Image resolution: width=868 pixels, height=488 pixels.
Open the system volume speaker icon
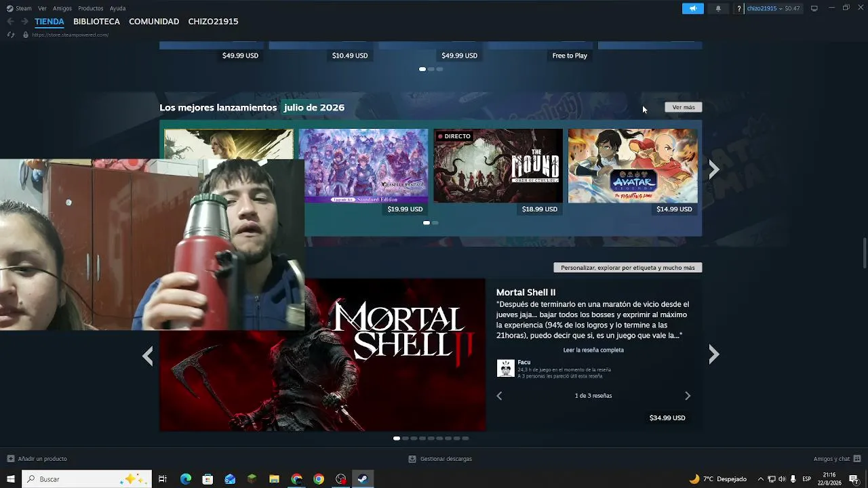click(782, 479)
